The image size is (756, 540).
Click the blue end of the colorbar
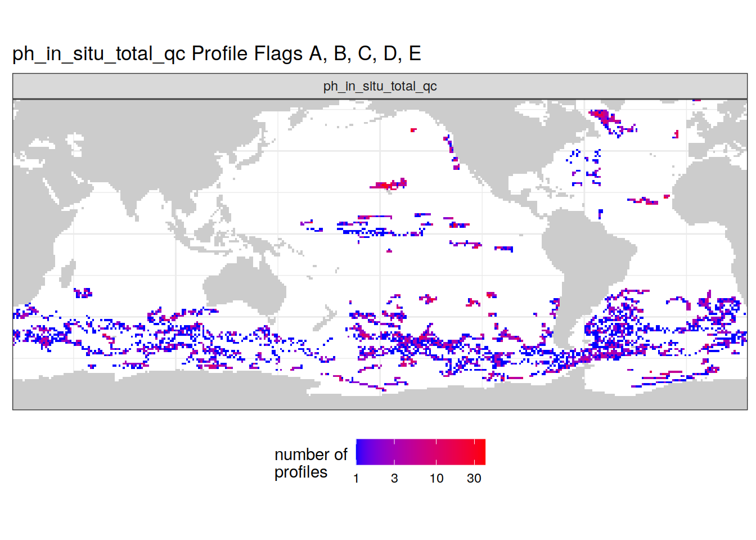click(360, 452)
